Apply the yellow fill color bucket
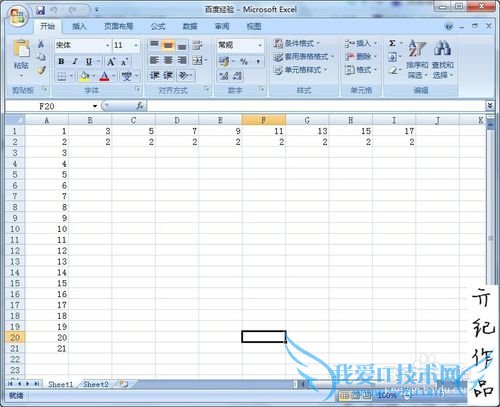 pyautogui.click(x=85, y=76)
